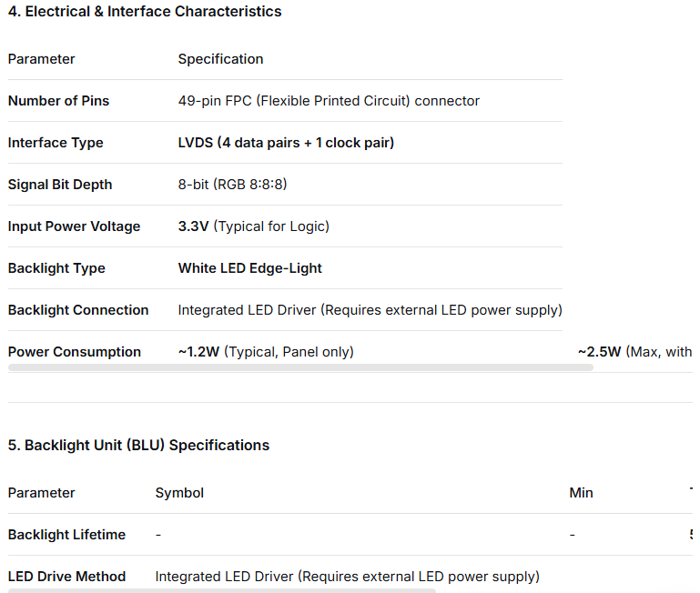Screen dimensions: 700x593
Task: Click the ~2.5W max power value
Action: coord(634,352)
